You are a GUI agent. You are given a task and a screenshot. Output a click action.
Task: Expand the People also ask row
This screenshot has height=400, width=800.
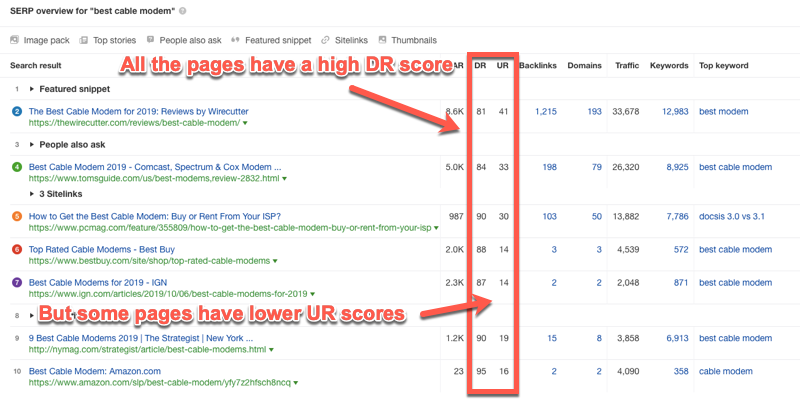click(31, 144)
